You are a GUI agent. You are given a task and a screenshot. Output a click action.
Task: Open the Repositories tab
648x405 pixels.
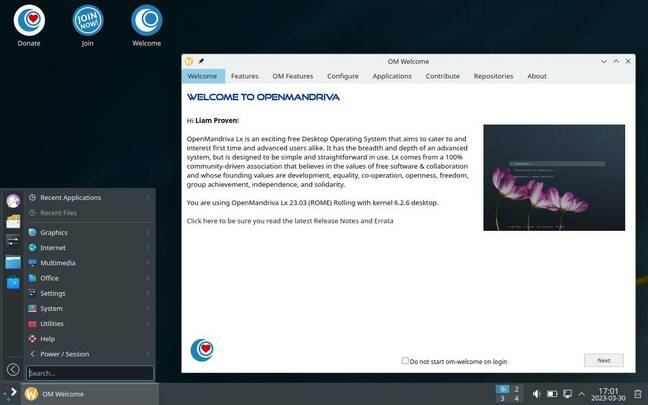(x=493, y=76)
